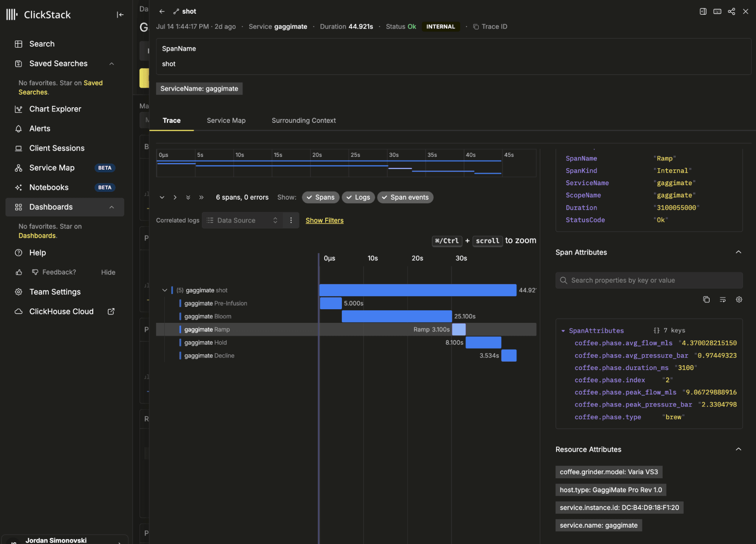756x544 pixels.
Task: Open Saved Searches in sidebar
Action: [58, 64]
